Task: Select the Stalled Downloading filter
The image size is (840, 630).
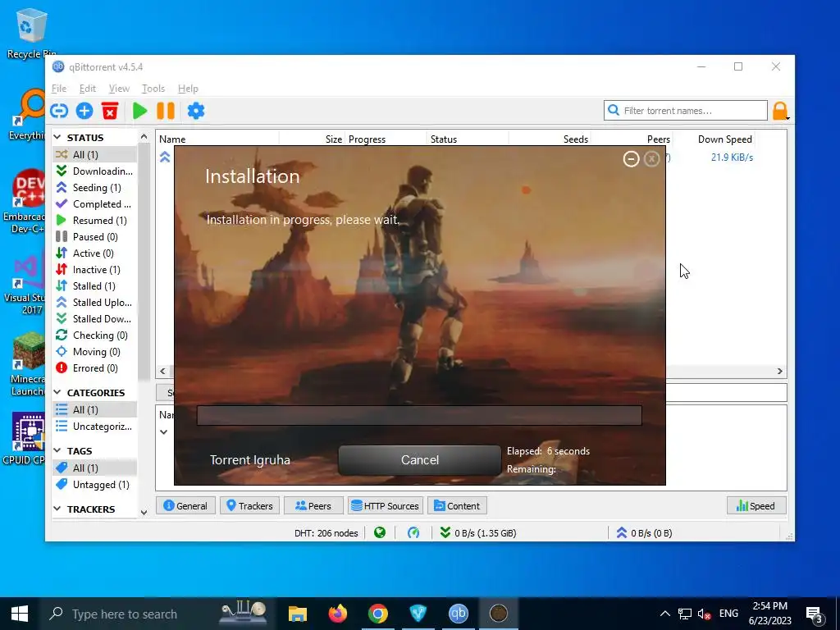Action: tap(95, 319)
